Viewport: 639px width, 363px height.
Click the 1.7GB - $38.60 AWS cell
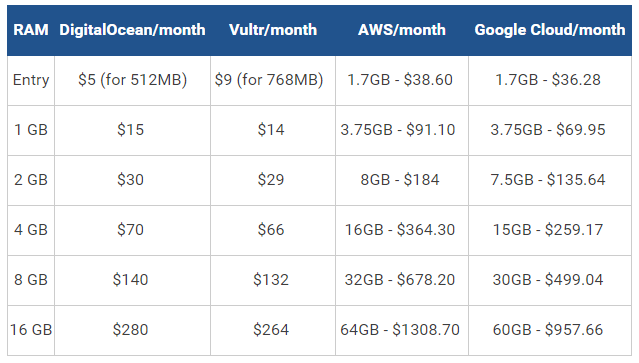[402, 80]
